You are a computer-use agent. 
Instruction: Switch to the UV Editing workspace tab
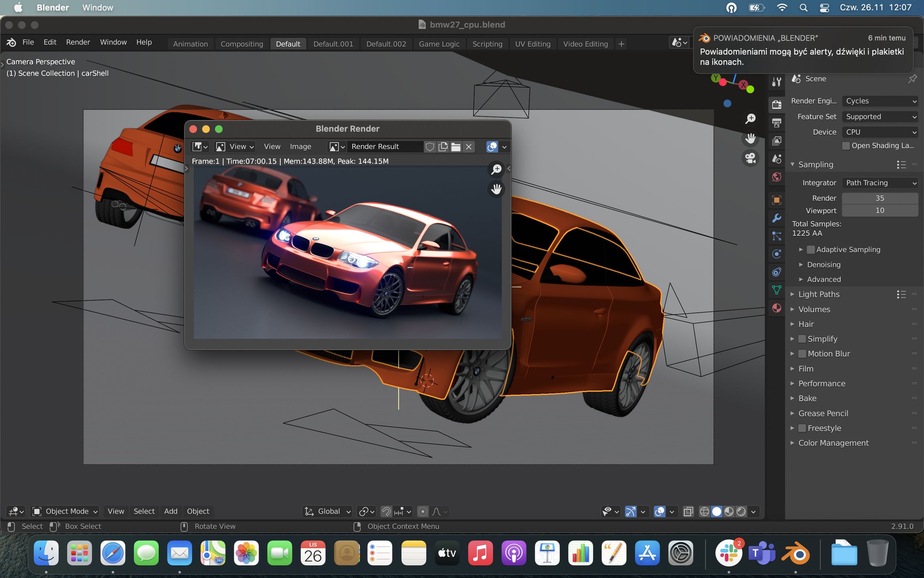(533, 44)
